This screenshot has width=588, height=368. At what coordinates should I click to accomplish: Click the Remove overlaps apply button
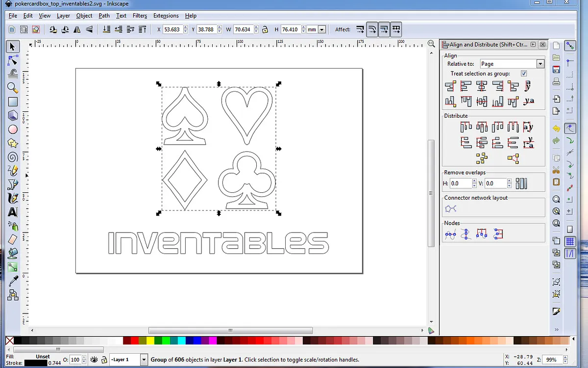[521, 184]
